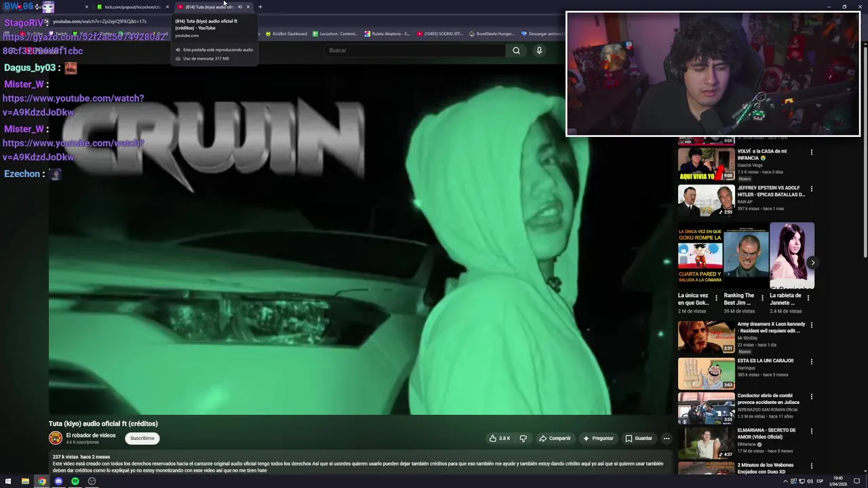Open Daarick Vlogs channel link
The height and width of the screenshot is (488, 868).
click(x=750, y=165)
